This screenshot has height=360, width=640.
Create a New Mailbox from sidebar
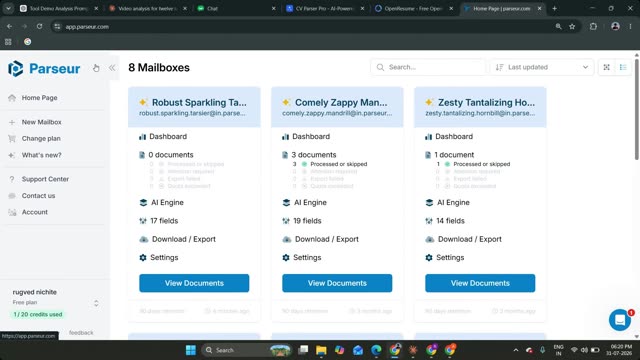[x=41, y=122]
